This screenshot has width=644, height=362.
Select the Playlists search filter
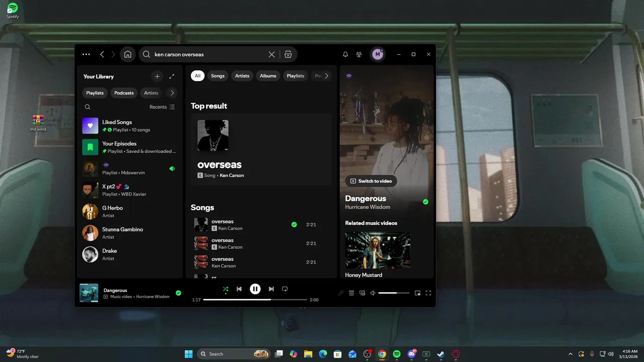tap(295, 76)
